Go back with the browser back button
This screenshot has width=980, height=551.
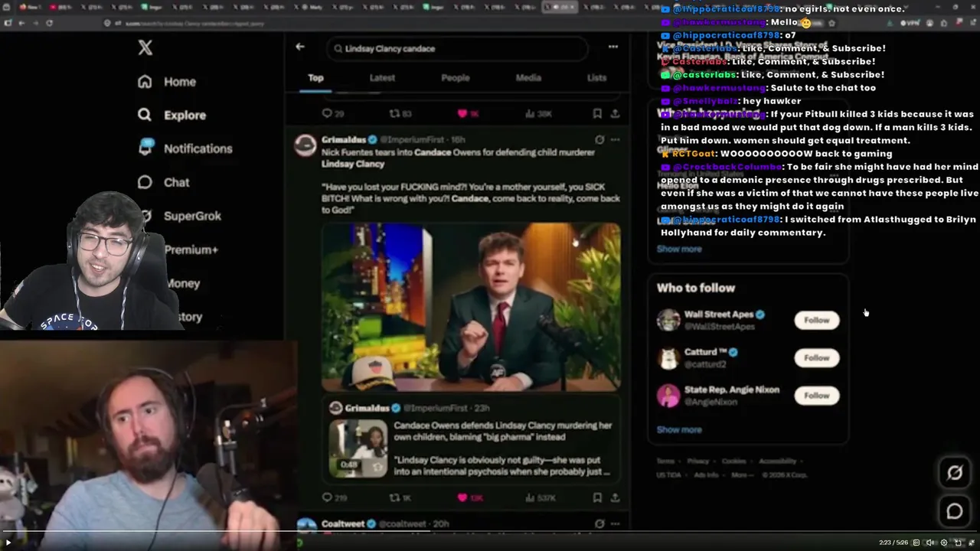tap(21, 23)
